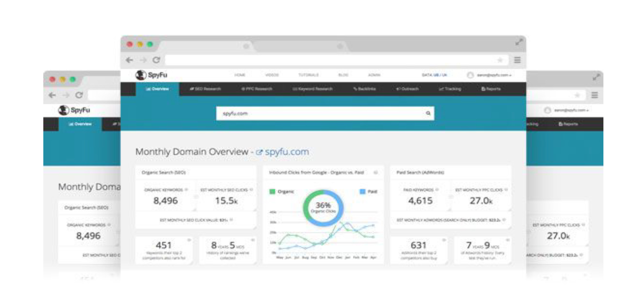Click the info icon next to Paid Keywords
The width and height of the screenshot is (644, 297).
[437, 190]
